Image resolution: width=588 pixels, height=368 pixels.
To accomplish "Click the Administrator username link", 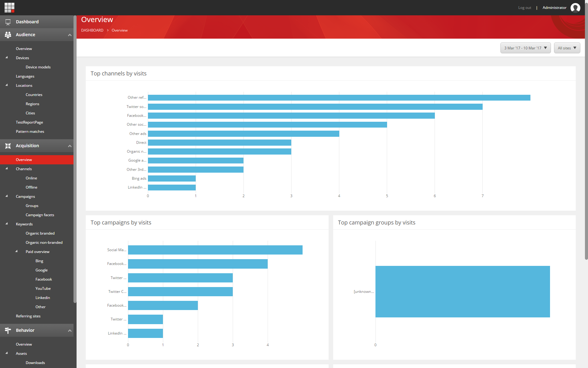I will click(x=554, y=8).
